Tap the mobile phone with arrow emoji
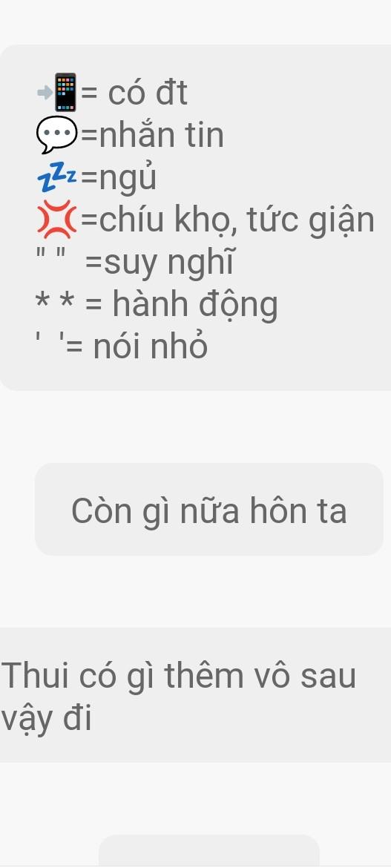This screenshot has height=868, width=391. pos(59,93)
